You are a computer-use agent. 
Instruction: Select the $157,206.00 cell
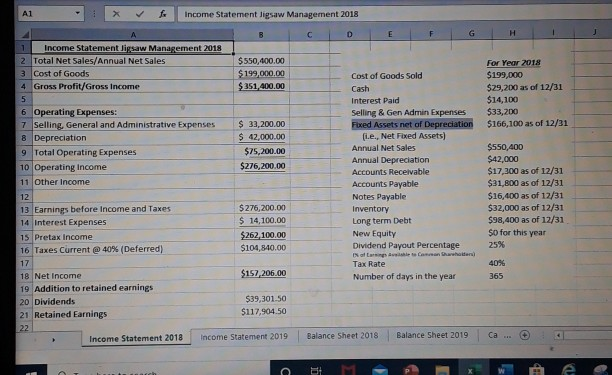263,274
